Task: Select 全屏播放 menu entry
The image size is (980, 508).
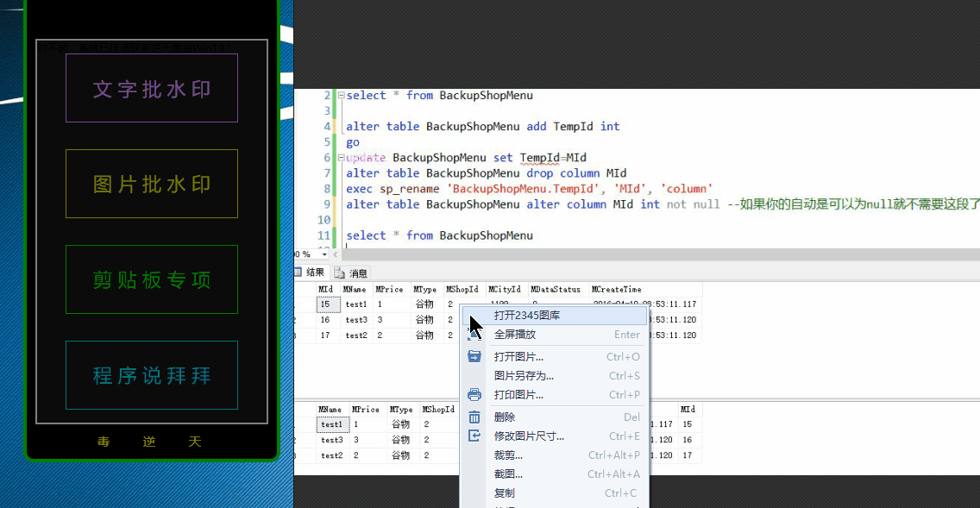Action: [x=555, y=335]
